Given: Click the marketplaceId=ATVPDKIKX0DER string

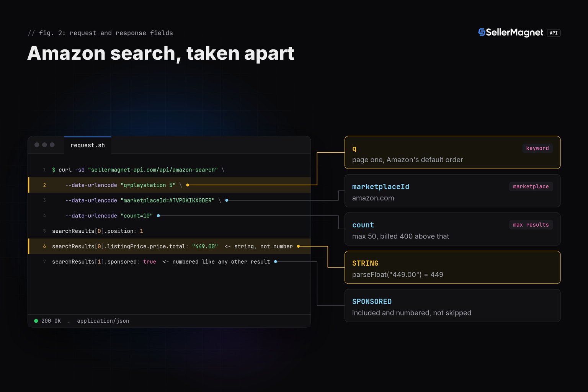Looking at the screenshot, I should tap(168, 200).
